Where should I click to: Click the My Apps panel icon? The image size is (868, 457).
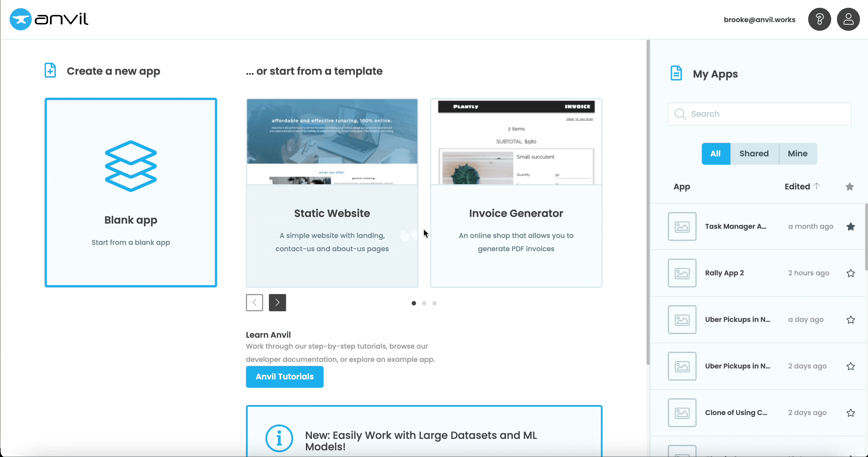[x=676, y=73]
